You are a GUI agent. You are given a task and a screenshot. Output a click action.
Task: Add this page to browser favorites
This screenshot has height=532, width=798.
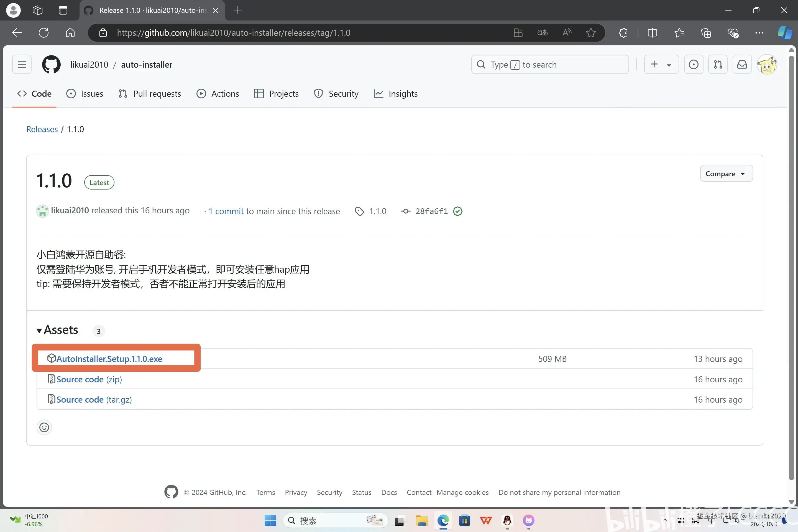tap(591, 33)
